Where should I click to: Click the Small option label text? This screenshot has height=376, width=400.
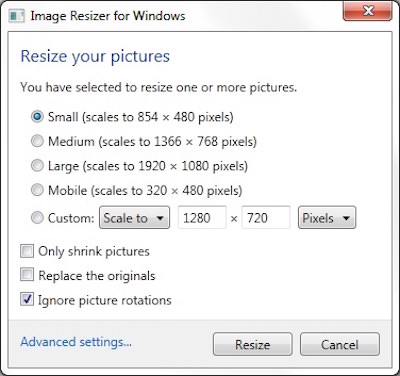[141, 117]
